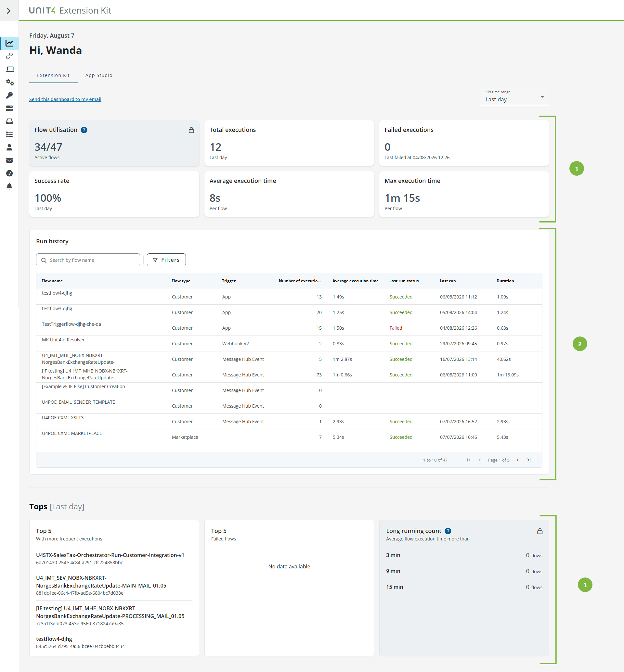This screenshot has width=624, height=672.
Task: Open the dashboard line-chart sidebar icon
Action: [9, 43]
